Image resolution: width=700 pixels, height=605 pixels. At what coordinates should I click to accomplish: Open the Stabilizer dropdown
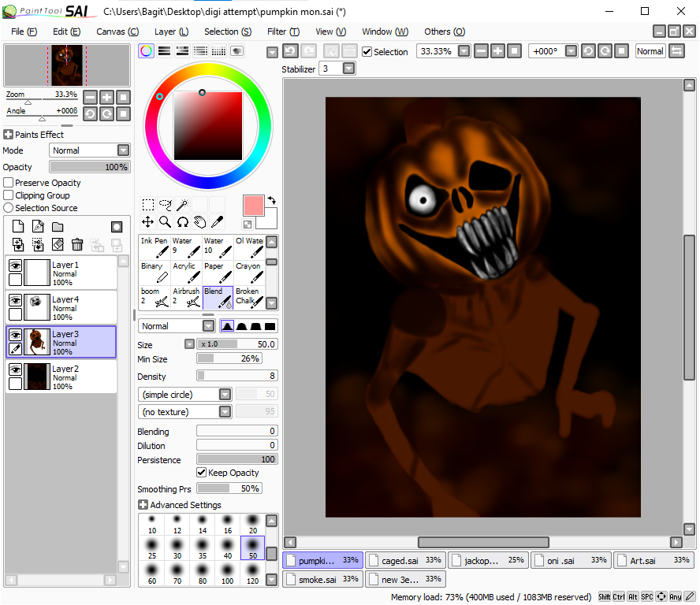pos(348,69)
